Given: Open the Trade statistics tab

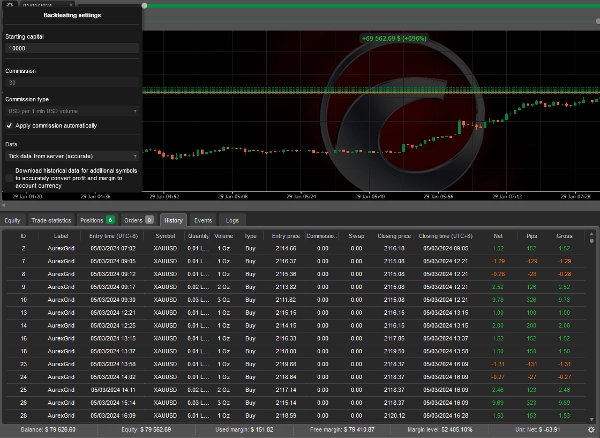Looking at the screenshot, I should pos(51,220).
